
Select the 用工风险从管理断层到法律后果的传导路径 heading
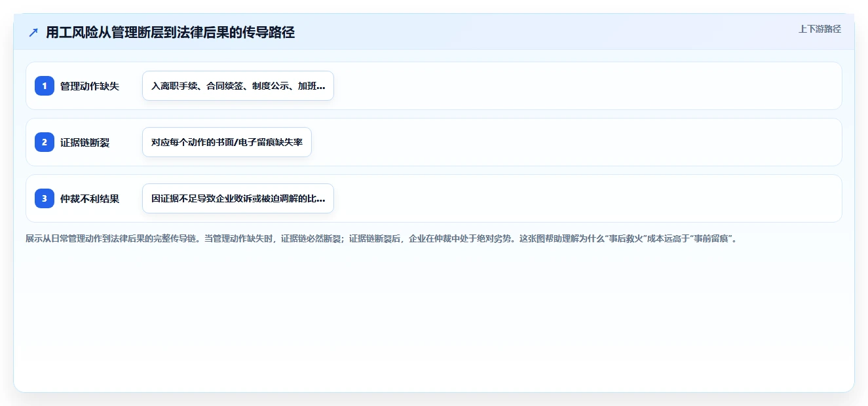tap(170, 32)
